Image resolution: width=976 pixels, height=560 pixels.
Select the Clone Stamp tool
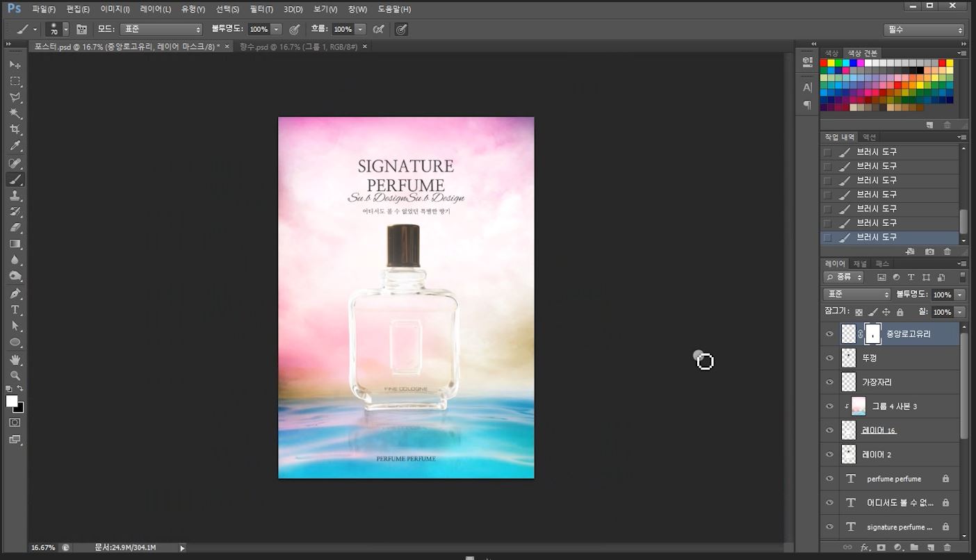tap(15, 196)
